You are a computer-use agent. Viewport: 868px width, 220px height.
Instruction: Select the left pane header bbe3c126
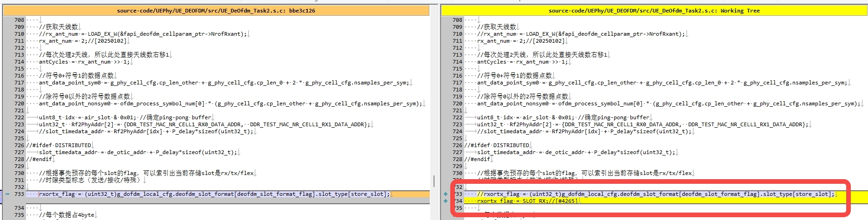[x=216, y=11]
